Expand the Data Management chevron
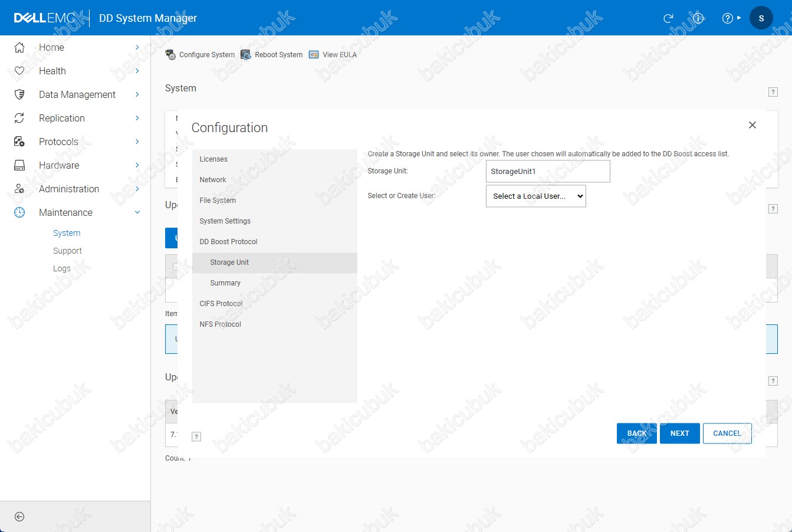 pyautogui.click(x=137, y=94)
